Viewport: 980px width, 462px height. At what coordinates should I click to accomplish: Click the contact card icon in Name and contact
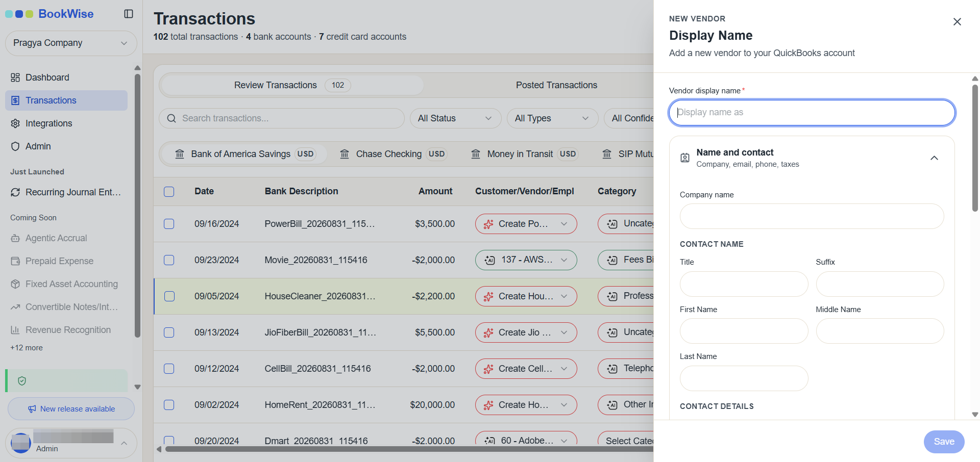click(x=685, y=158)
